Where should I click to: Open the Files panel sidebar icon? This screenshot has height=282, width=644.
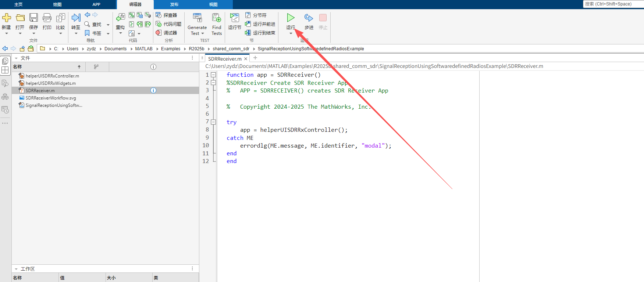click(5, 61)
